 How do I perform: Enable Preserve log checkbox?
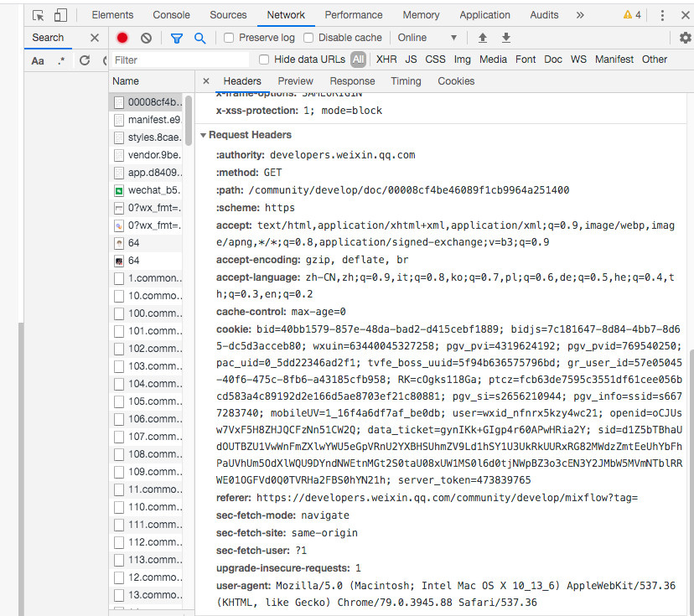229,38
